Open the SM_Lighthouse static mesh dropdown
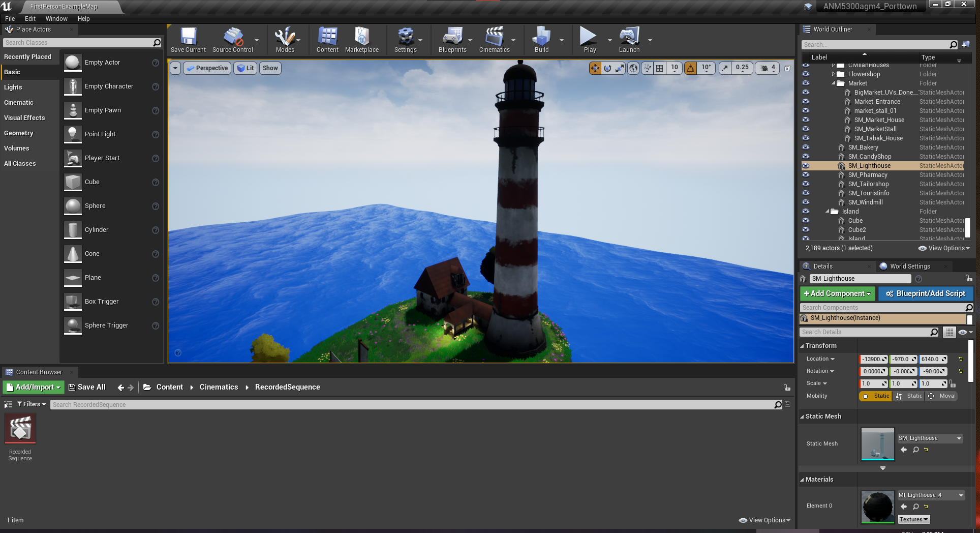 (930, 438)
